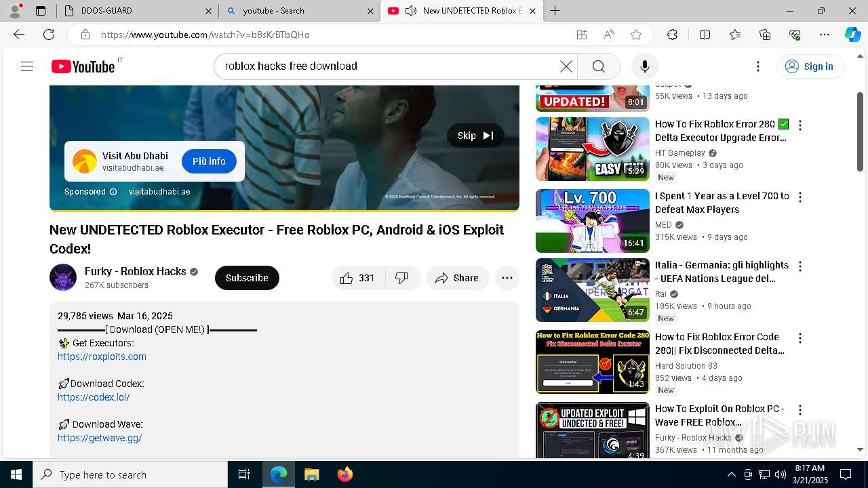Play the Delta Executor Upgrade Error thumbnail
The image size is (868, 488).
[593, 149]
